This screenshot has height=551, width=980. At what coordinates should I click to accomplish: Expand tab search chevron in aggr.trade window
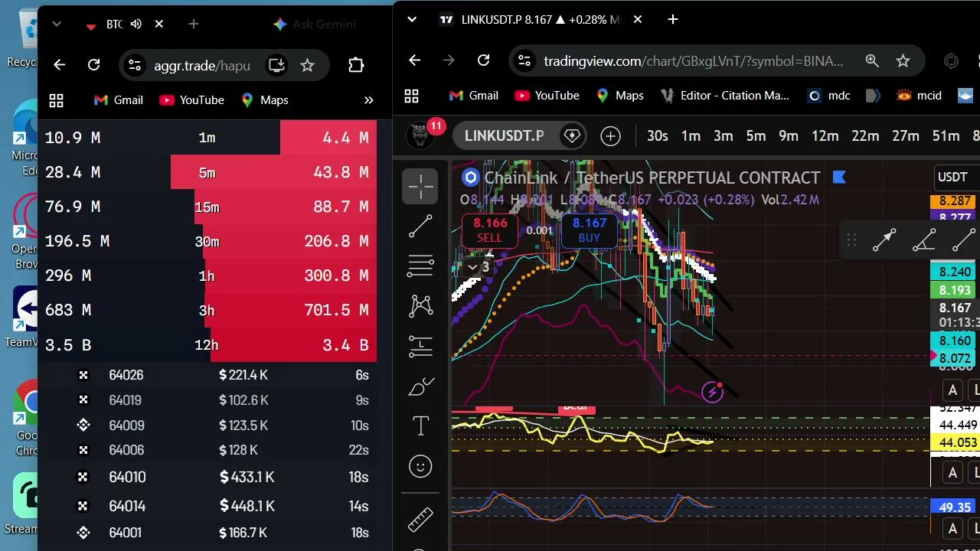click(56, 24)
